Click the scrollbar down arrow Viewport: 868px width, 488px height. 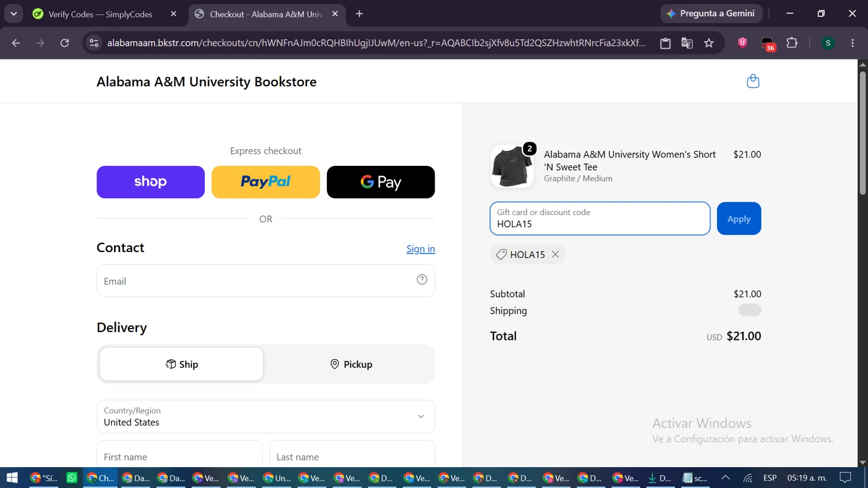[x=863, y=463]
